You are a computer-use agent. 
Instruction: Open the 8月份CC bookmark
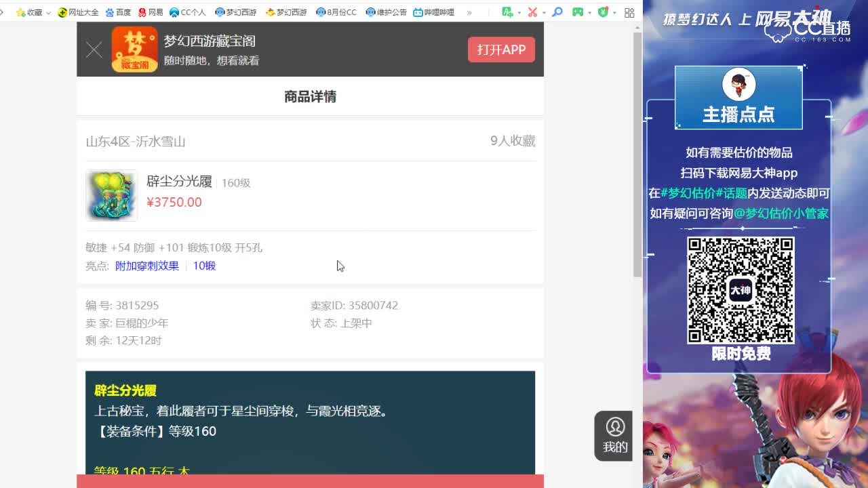click(336, 12)
